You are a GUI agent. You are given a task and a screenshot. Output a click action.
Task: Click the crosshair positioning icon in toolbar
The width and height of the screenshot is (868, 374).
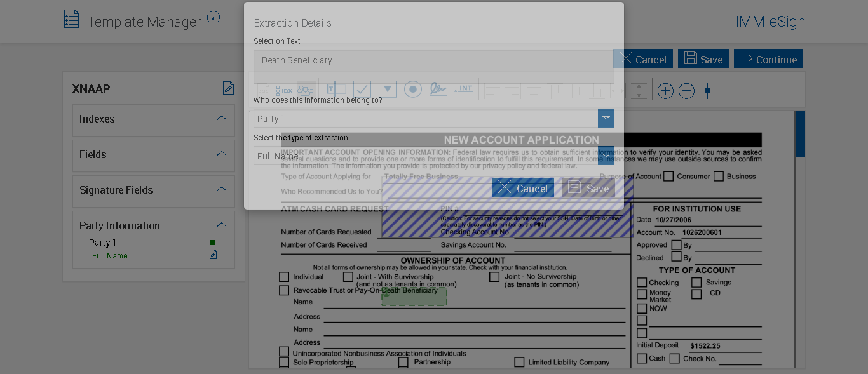pos(707,91)
